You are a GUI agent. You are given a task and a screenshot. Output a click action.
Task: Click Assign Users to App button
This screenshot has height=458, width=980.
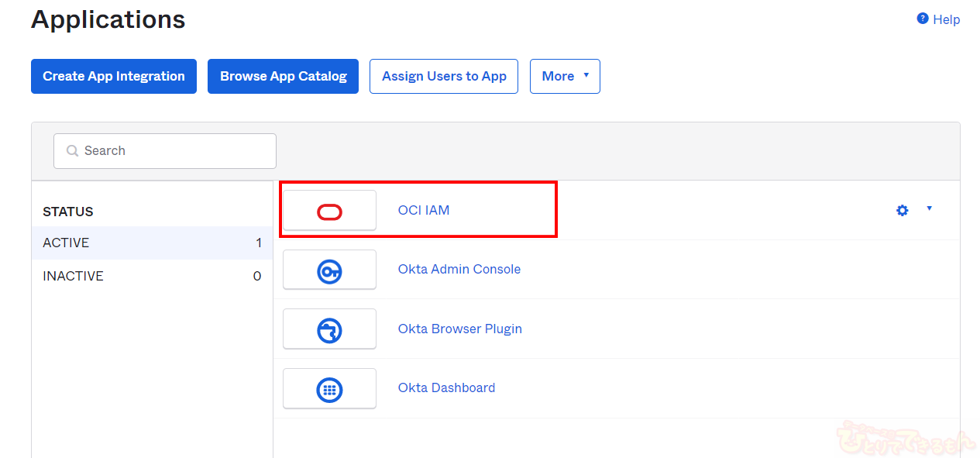(444, 76)
